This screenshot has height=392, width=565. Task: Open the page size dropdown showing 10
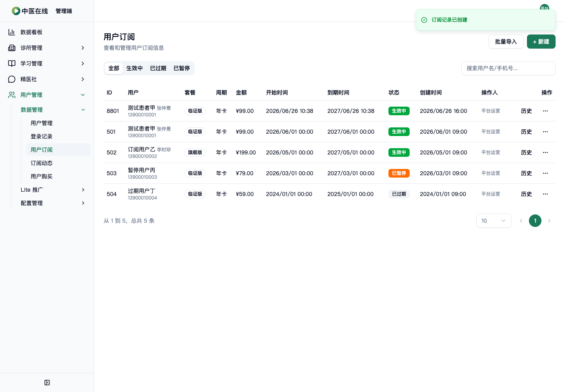tap(494, 221)
